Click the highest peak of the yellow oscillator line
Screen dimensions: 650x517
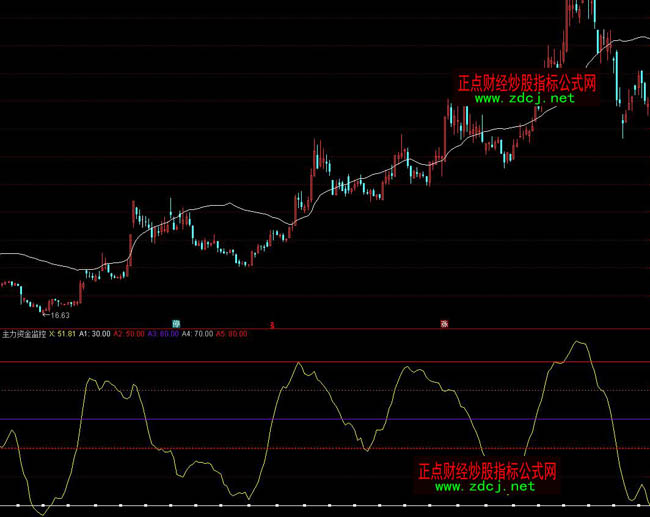point(577,343)
